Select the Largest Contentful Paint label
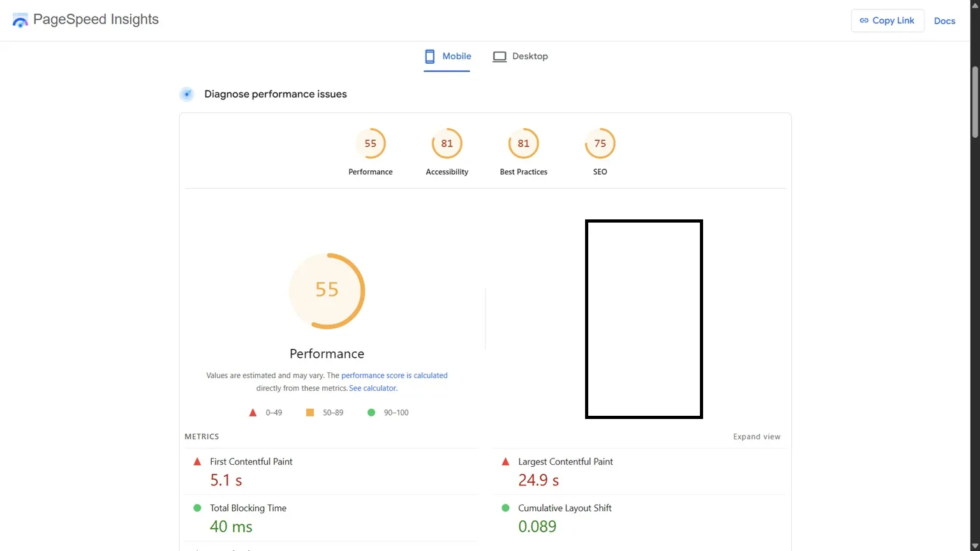This screenshot has height=551, width=980. (565, 462)
